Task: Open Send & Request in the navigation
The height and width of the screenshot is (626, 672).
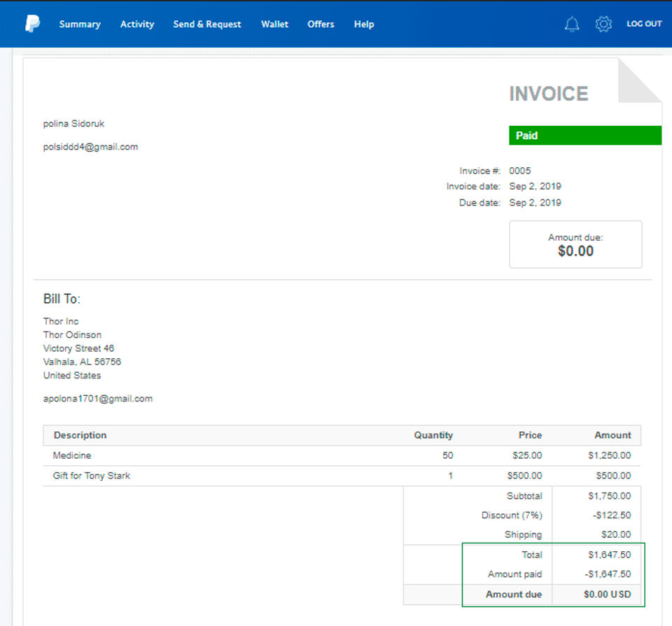Action: pos(207,24)
